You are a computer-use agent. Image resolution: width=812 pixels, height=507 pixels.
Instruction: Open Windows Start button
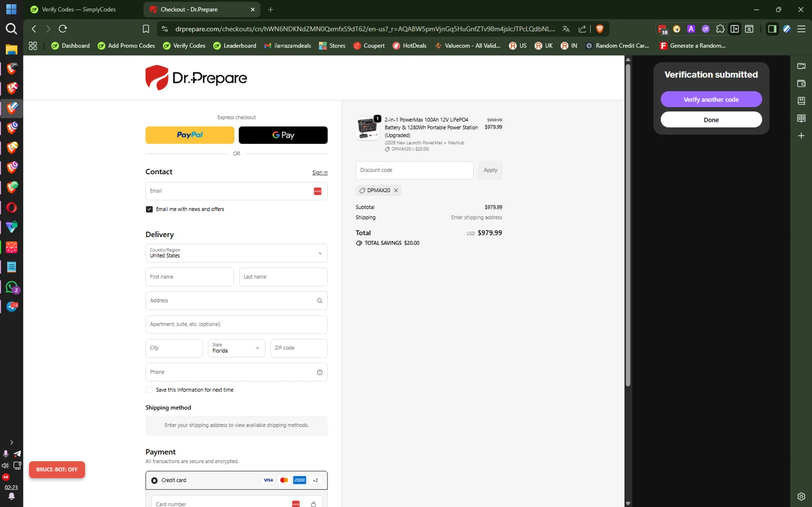(x=11, y=9)
